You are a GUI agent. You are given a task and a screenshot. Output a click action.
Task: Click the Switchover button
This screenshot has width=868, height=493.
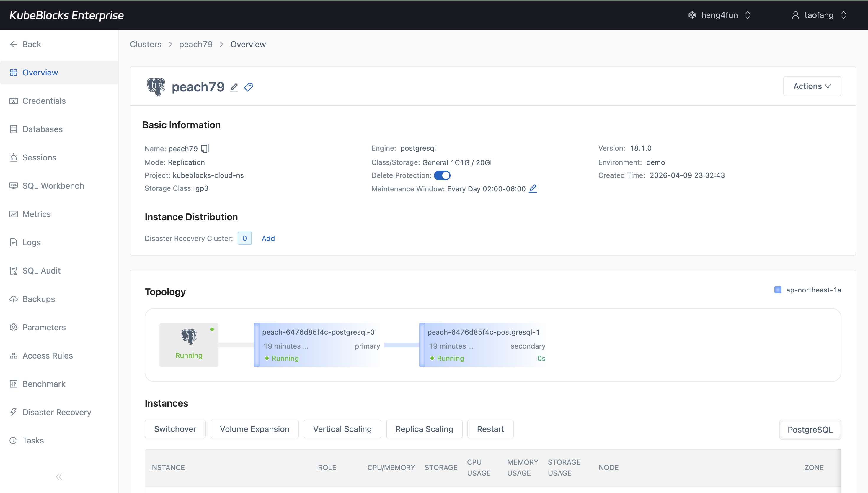click(x=175, y=429)
